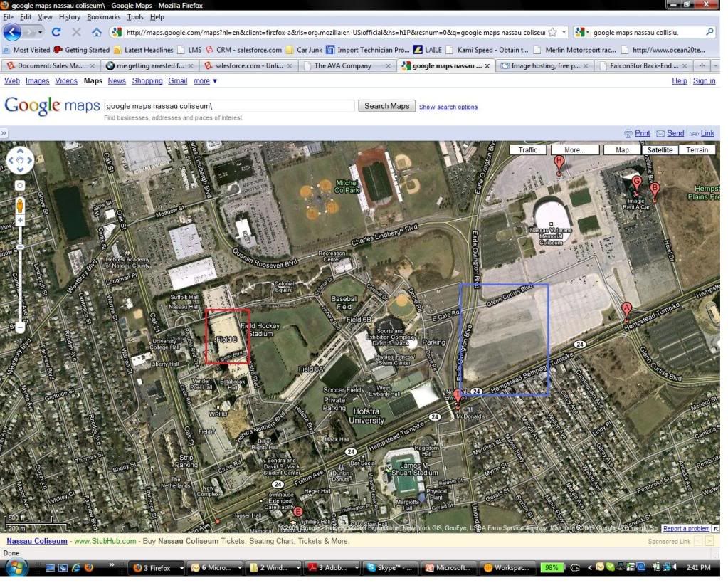Click the zoom in plus button on map
This screenshot has width=728, height=583.
coord(20,221)
